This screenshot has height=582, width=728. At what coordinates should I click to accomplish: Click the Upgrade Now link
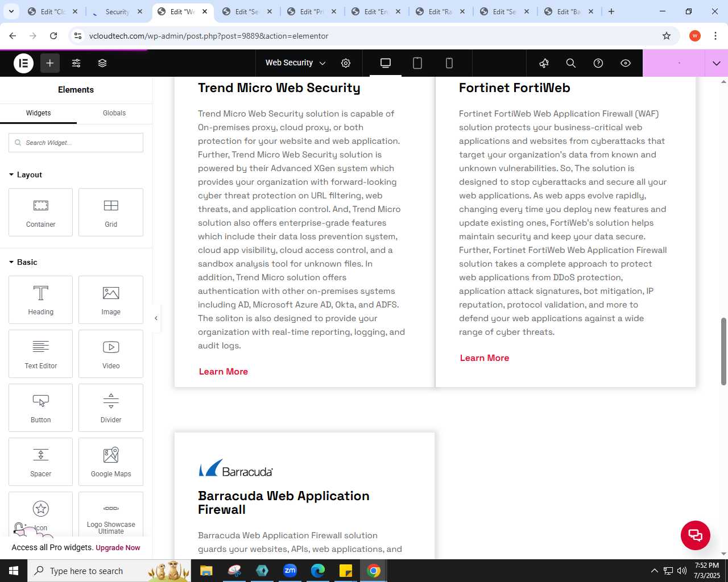click(118, 548)
